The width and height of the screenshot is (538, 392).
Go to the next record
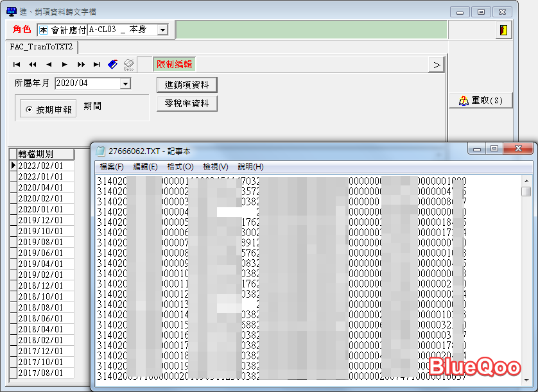[65, 64]
